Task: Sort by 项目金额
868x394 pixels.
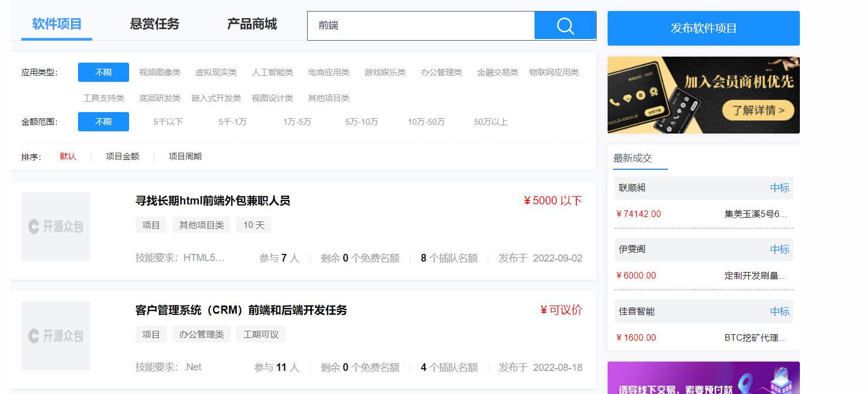Action: pyautogui.click(x=123, y=157)
